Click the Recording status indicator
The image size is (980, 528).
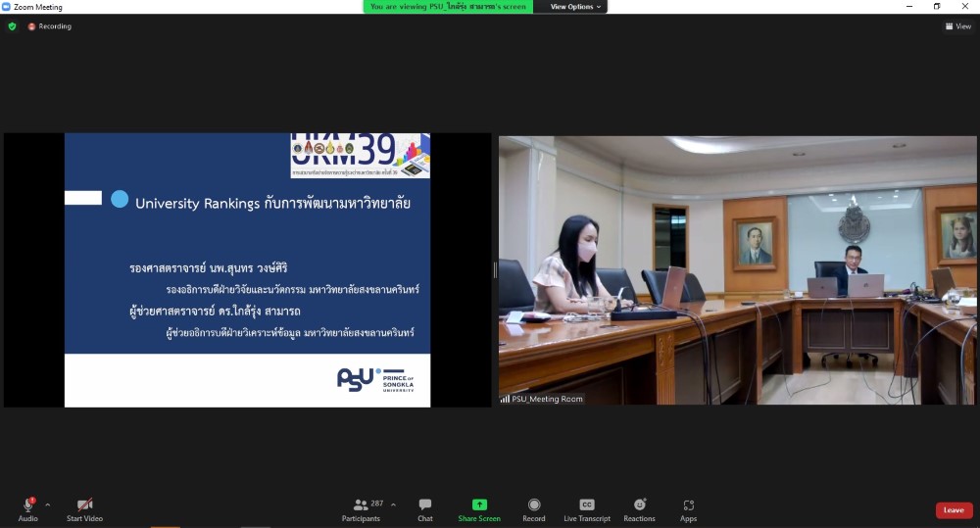[50, 26]
